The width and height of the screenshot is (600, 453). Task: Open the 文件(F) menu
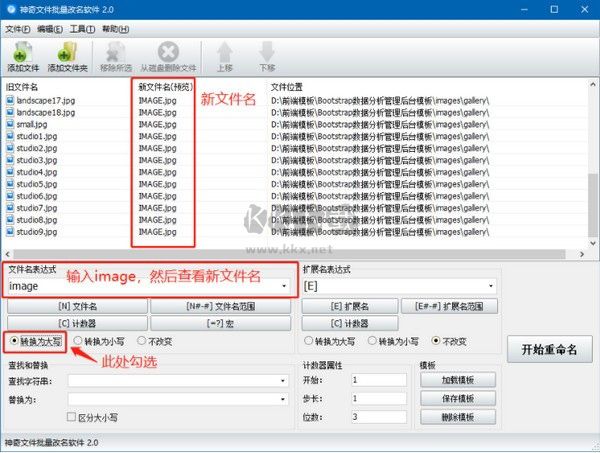(18, 29)
